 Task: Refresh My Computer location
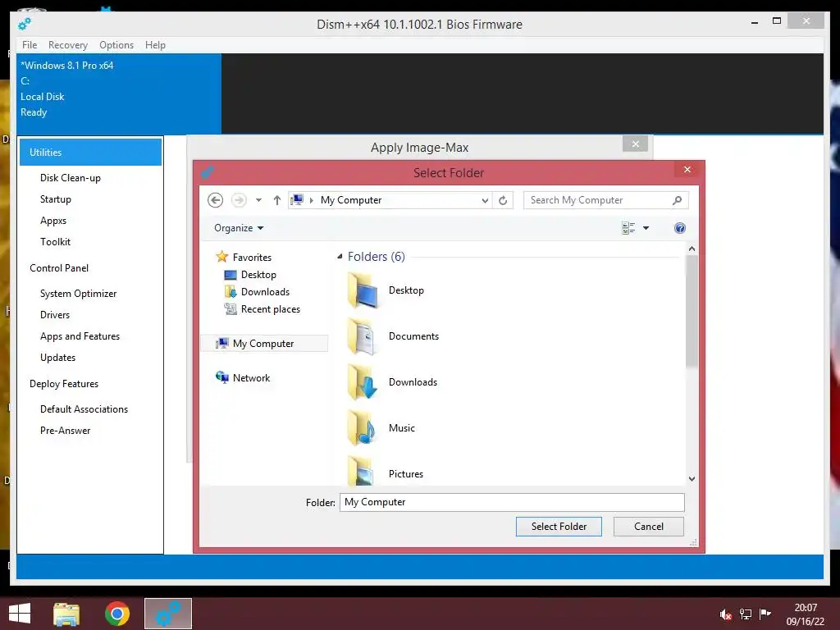click(x=503, y=200)
